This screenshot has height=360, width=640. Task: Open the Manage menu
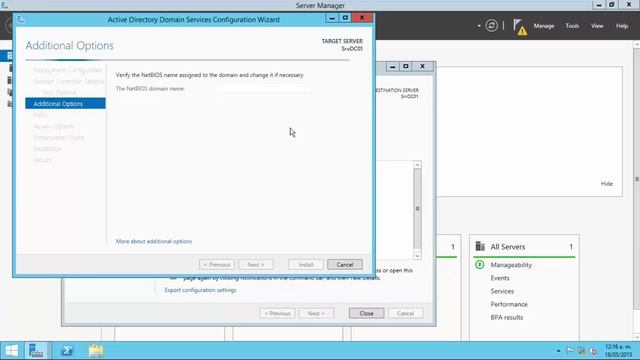point(544,26)
